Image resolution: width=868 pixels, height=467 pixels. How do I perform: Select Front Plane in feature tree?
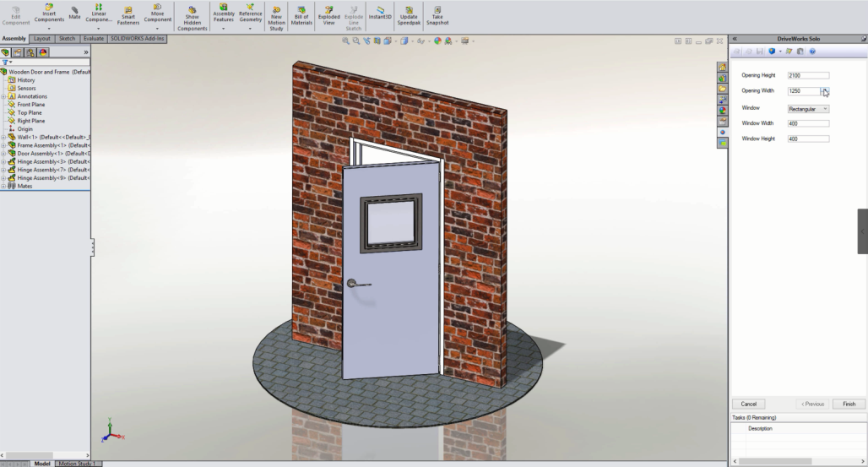31,105
